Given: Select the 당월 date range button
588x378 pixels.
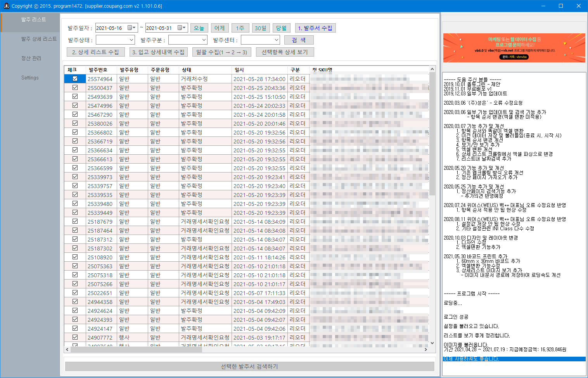Looking at the screenshot, I should tap(281, 28).
